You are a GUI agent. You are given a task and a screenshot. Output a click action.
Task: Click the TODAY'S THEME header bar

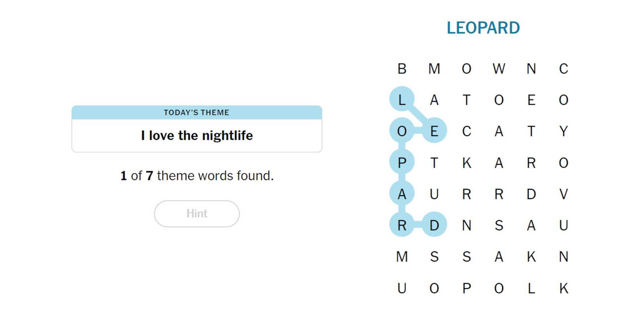coord(197,112)
